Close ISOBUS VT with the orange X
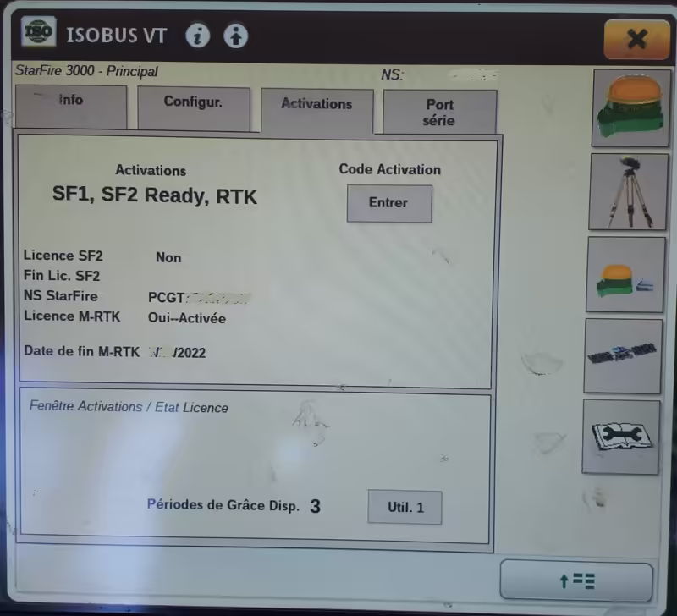Viewport: 677px width, 616px height. 636,38
